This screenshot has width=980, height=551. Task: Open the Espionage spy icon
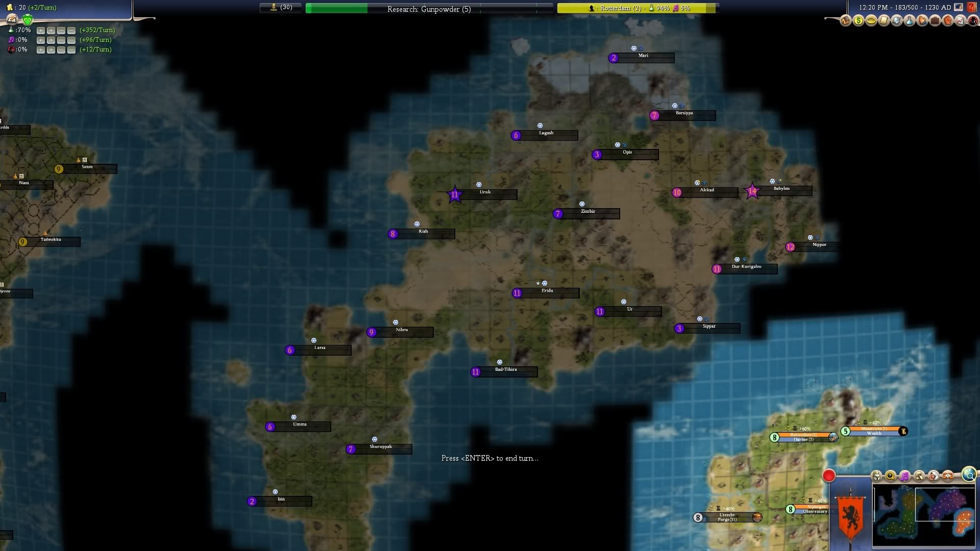[973, 20]
